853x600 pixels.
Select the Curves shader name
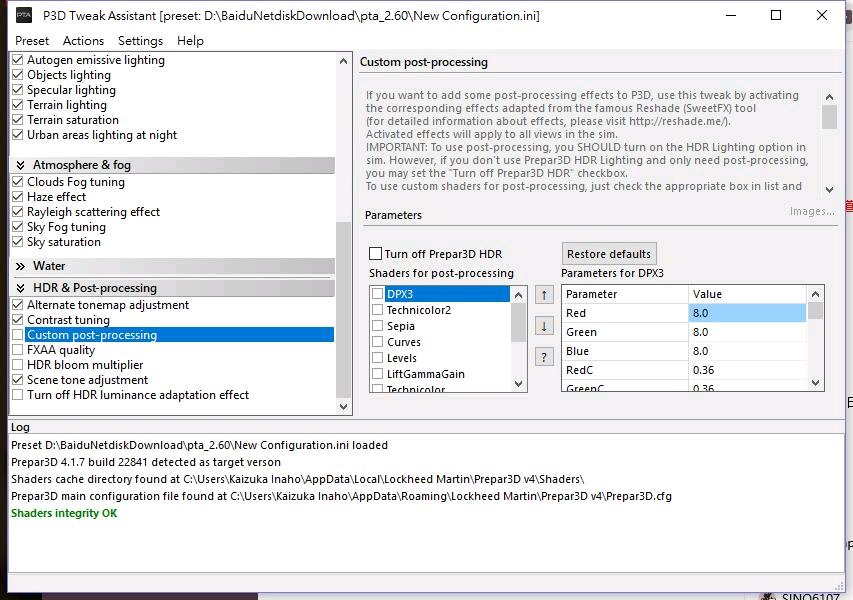pos(404,342)
